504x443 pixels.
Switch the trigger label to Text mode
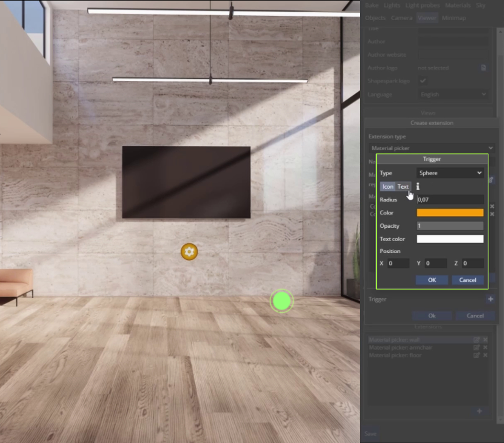click(x=402, y=186)
